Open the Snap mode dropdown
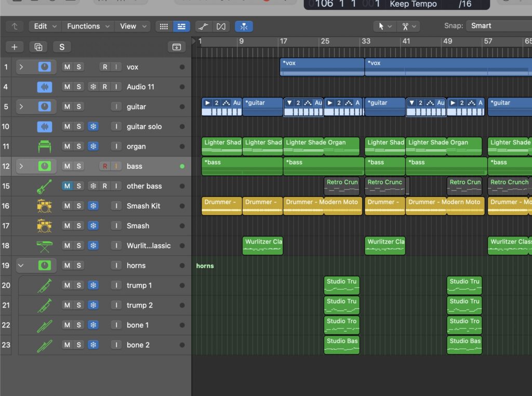Screen dimensions: 532x396 [x=498, y=26]
